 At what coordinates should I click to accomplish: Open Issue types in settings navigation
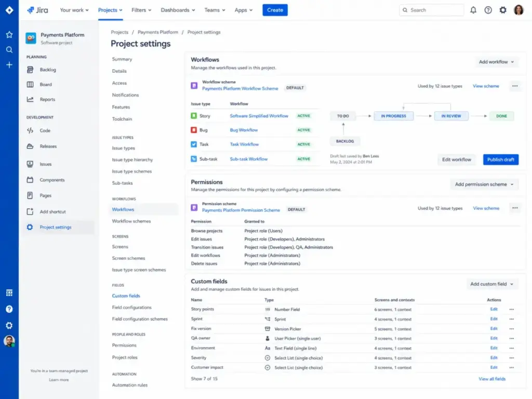click(x=123, y=148)
